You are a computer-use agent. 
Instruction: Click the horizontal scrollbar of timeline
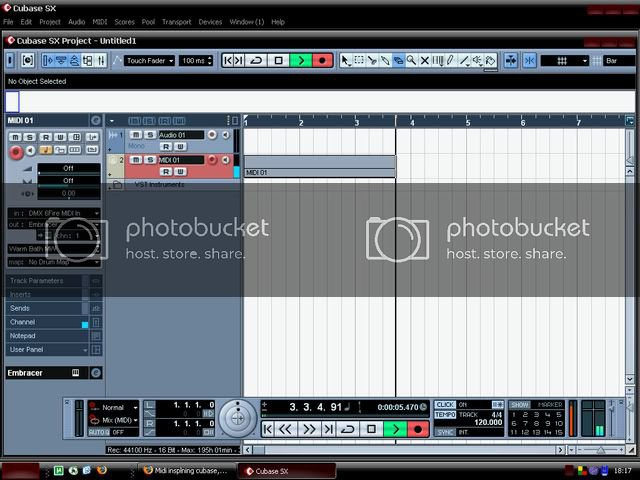pos(404,450)
